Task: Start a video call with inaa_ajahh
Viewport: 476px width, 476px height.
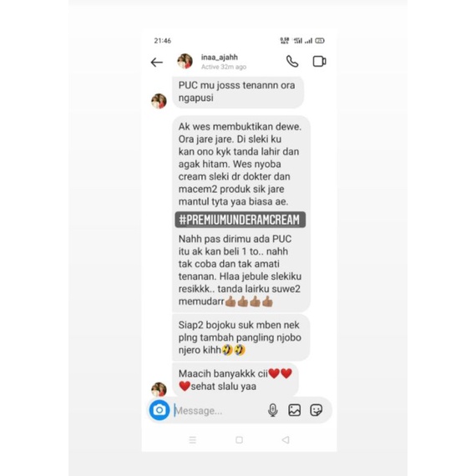Action: click(319, 61)
